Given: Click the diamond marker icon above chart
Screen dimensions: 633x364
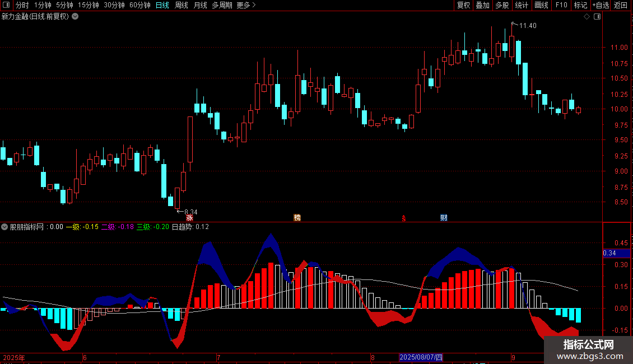Looking at the screenshot, I should pos(587,17).
